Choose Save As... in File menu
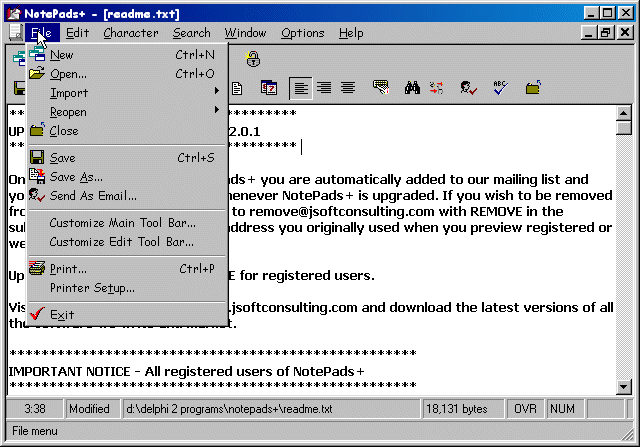This screenshot has width=640, height=447. tap(127, 177)
